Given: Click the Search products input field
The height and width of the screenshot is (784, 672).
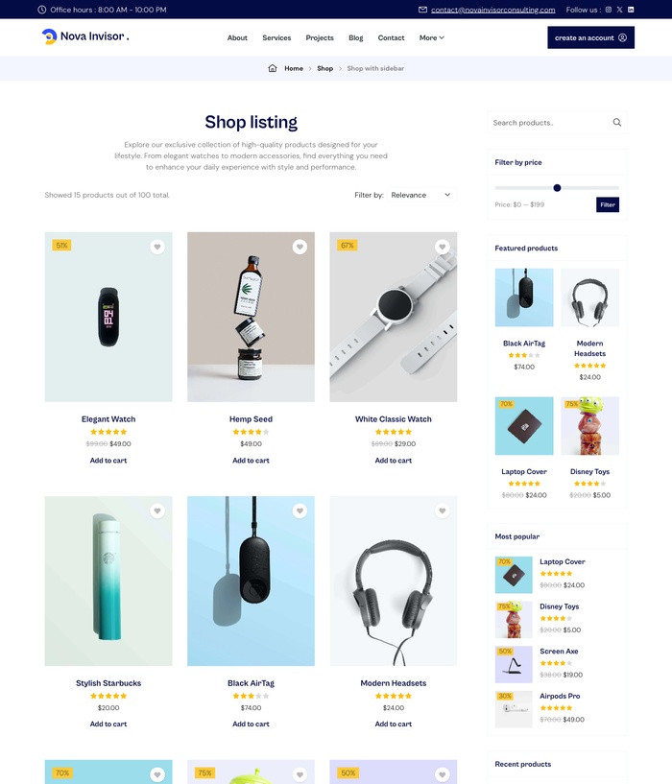Looking at the screenshot, I should pos(550,123).
